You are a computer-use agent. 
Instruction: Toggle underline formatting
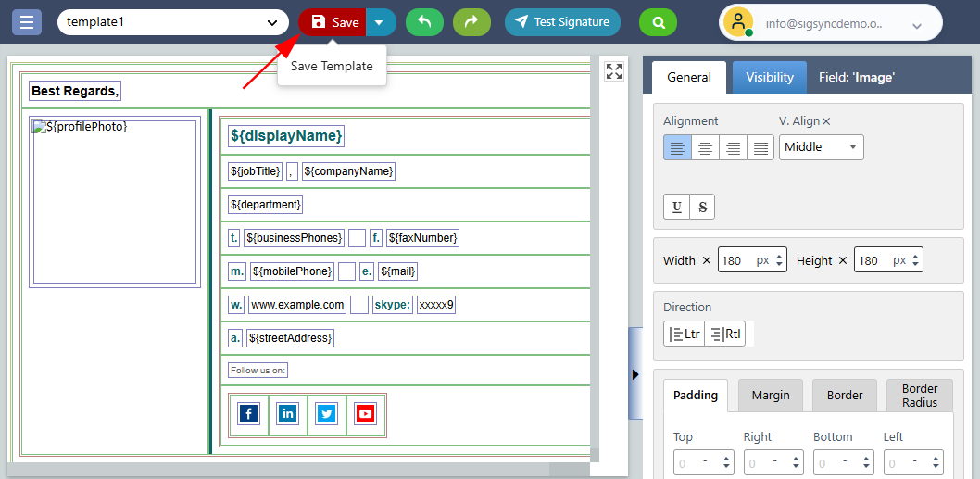tap(677, 207)
